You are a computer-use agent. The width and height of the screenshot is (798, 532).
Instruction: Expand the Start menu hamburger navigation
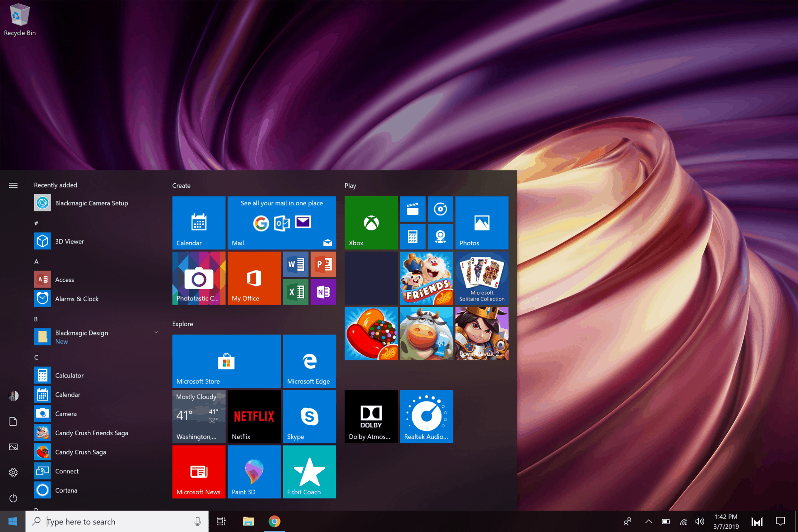point(13,185)
